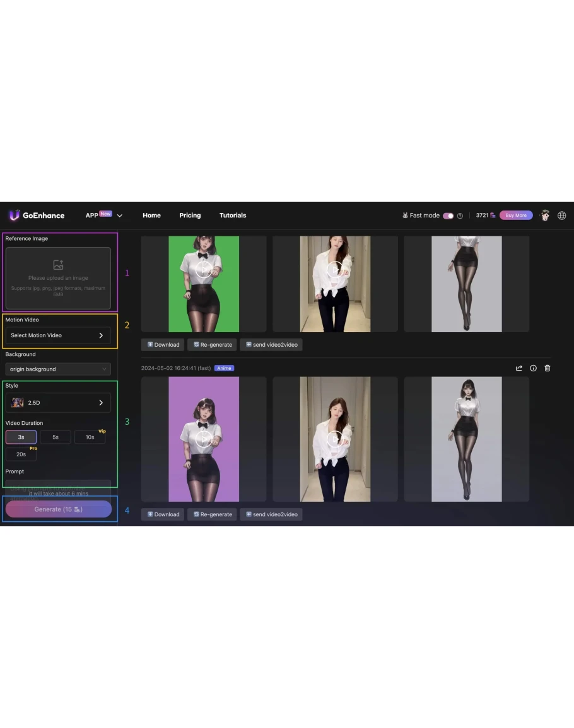Delete generation using the trash icon
This screenshot has height=728, width=574.
pyautogui.click(x=547, y=368)
